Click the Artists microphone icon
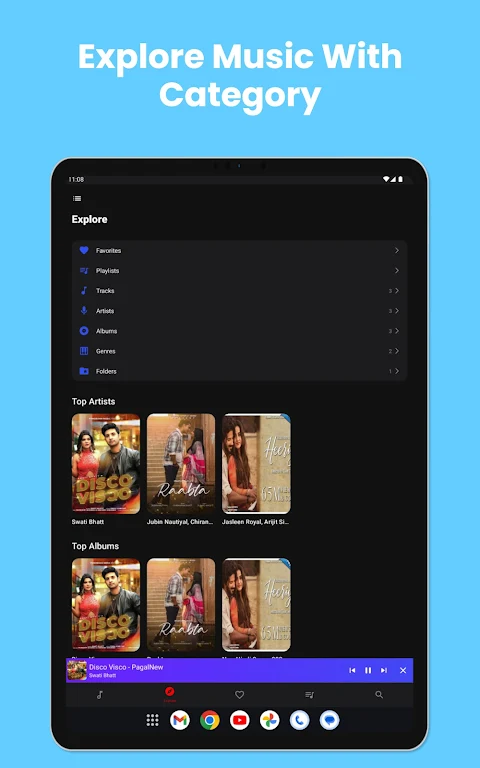This screenshot has height=768, width=480. point(84,311)
